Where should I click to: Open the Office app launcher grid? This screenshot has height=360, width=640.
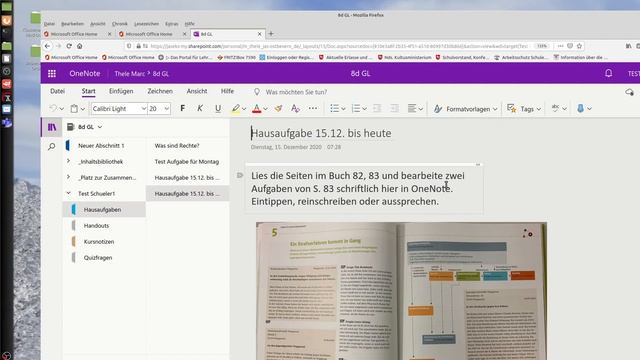[52, 73]
